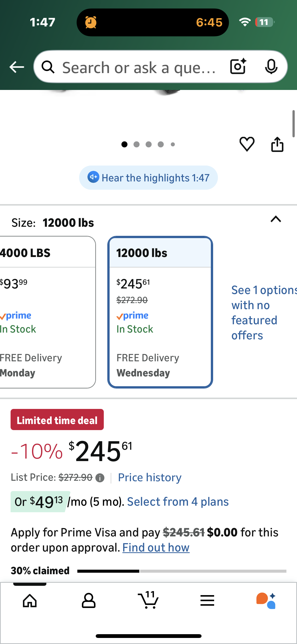Open camera lens visual search

[238, 67]
